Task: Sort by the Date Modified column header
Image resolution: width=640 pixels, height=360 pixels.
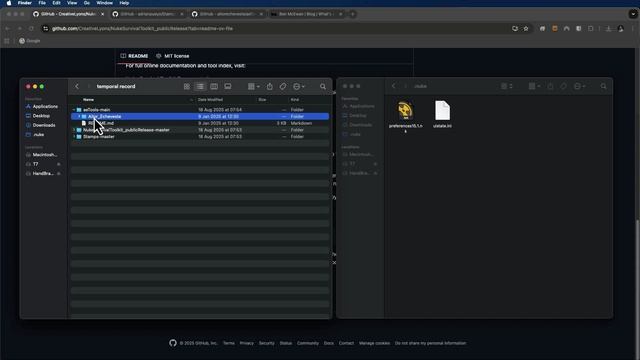Action: tap(210, 100)
